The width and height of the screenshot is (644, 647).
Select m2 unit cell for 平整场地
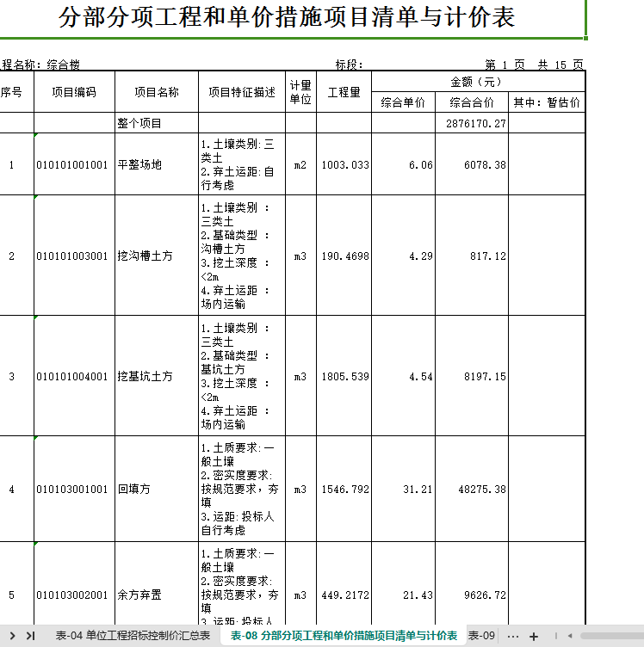click(301, 164)
